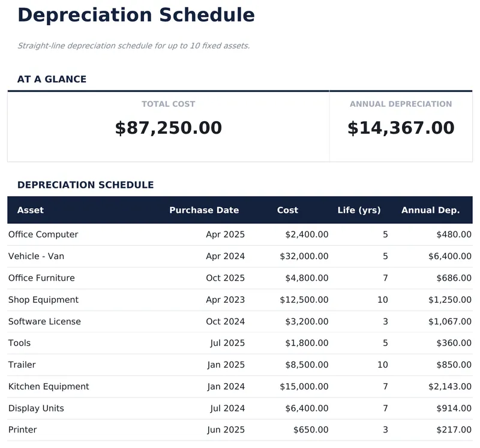Click the Asset column header

tap(31, 211)
